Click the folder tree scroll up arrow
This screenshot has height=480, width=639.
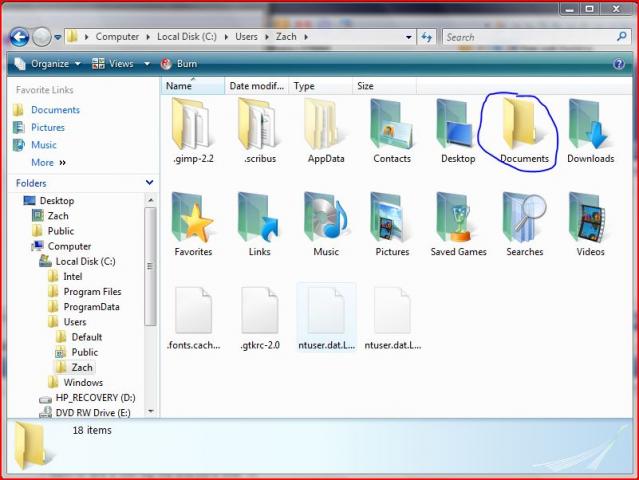pos(150,200)
